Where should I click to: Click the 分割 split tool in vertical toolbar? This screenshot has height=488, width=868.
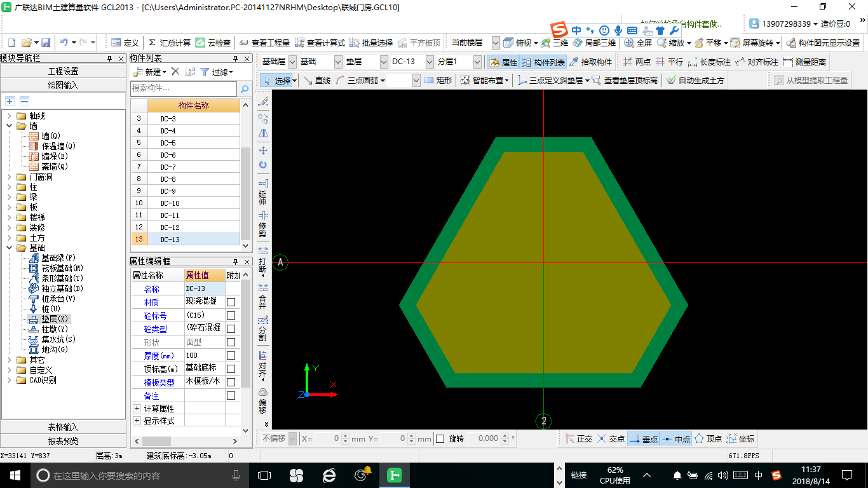pyautogui.click(x=263, y=328)
